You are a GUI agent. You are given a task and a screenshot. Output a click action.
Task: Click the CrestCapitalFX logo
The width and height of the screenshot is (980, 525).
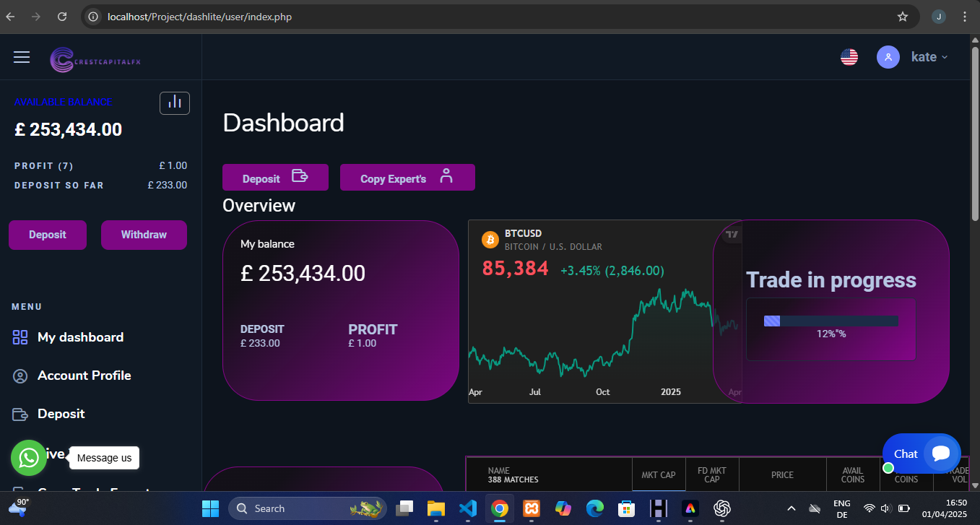95,59
